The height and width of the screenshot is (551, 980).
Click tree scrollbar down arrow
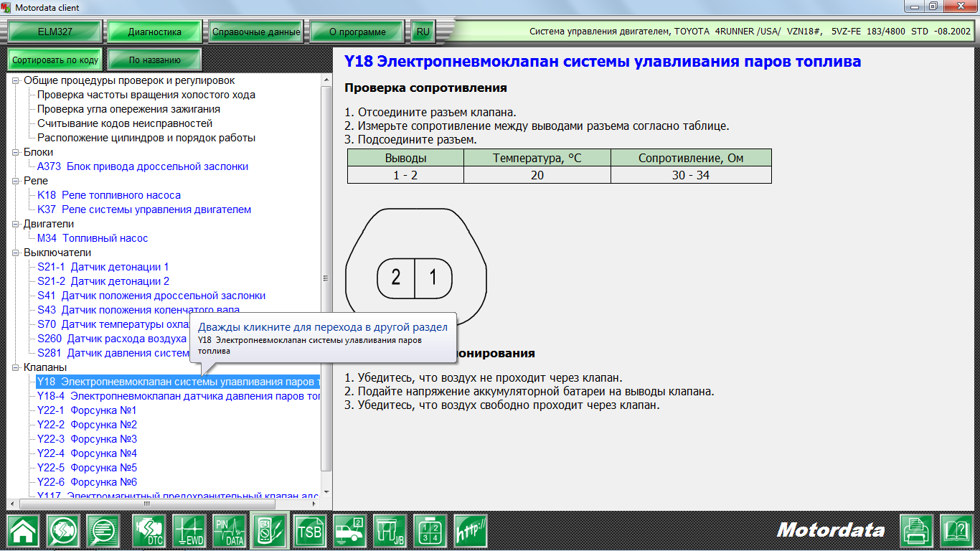pos(327,491)
